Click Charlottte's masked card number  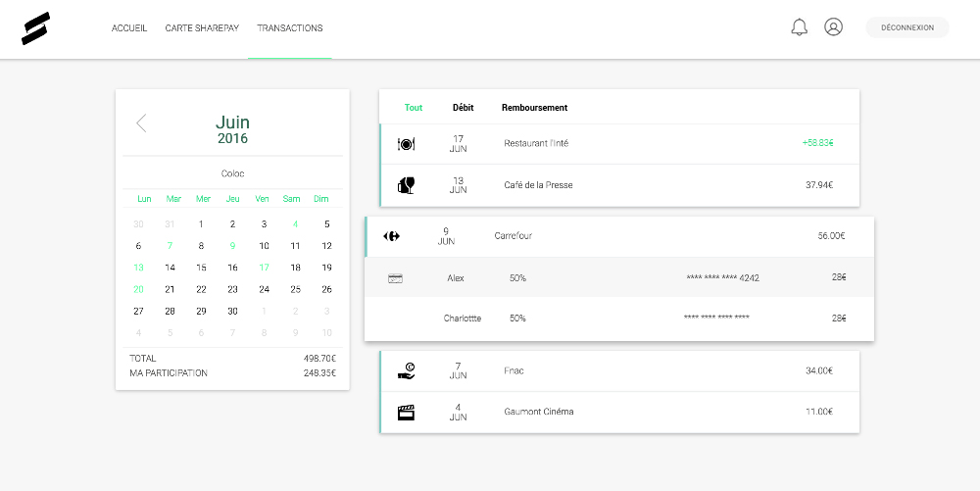tap(716, 318)
